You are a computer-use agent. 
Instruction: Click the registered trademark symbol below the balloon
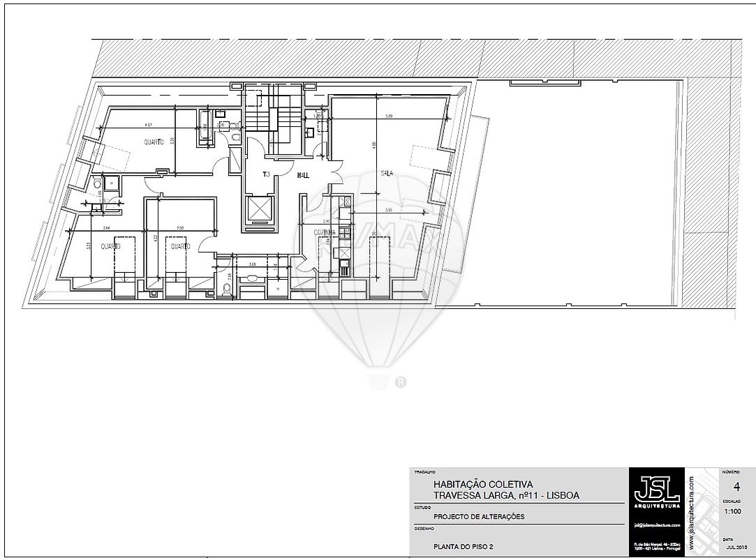pos(401,382)
